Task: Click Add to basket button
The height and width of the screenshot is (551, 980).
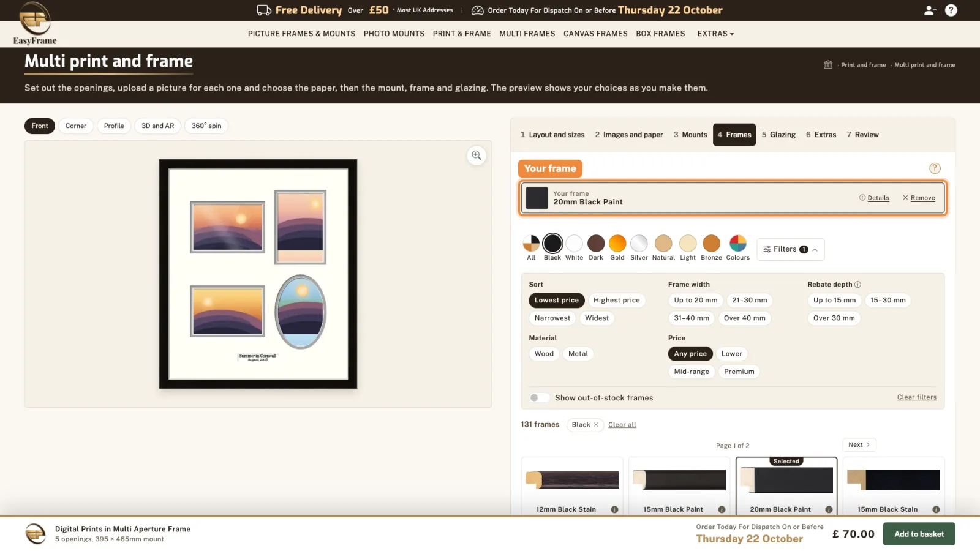Action: (x=919, y=534)
